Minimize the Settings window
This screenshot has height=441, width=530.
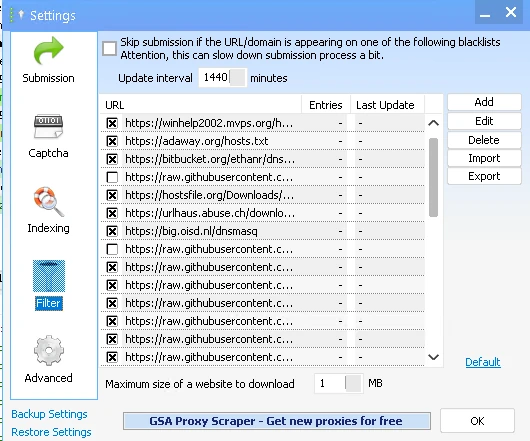point(485,14)
